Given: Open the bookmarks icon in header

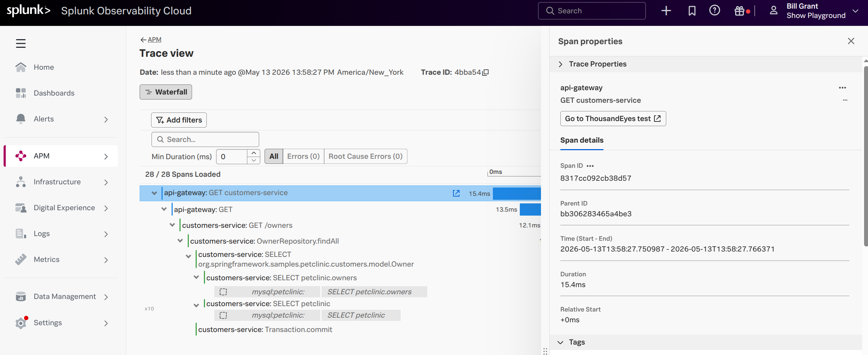Looking at the screenshot, I should 692,11.
